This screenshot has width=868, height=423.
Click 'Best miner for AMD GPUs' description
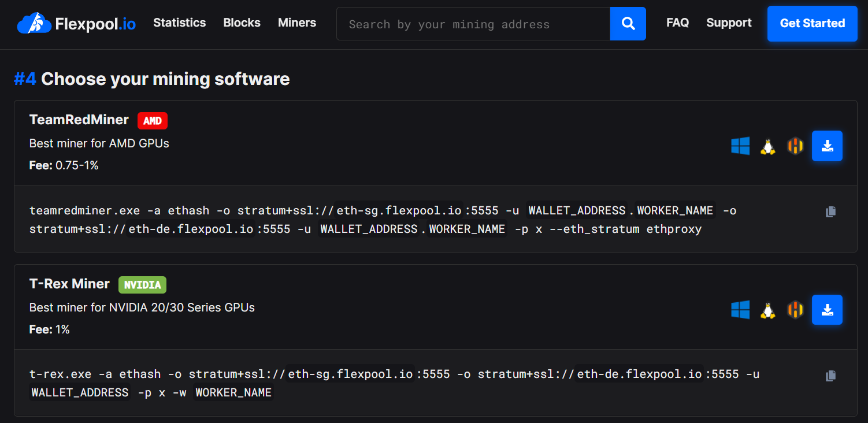coord(99,143)
